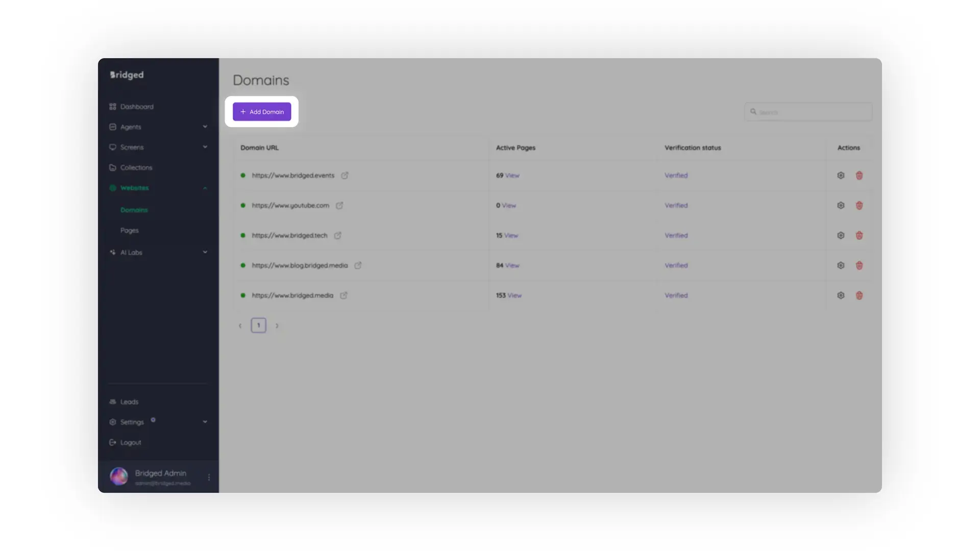Click the Screens icon in the sidebar
Image resolution: width=980 pixels, height=551 pixels.
[113, 147]
